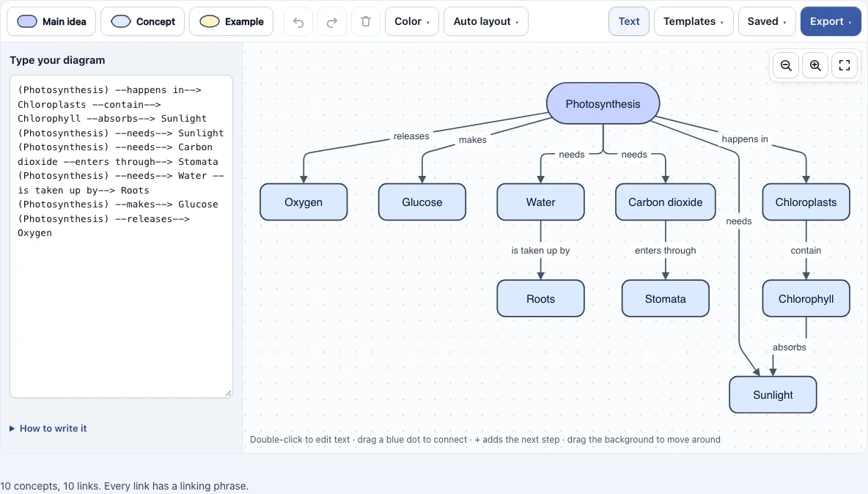Click the 'makes' link label
Image resolution: width=868 pixels, height=494 pixels.
(473, 140)
